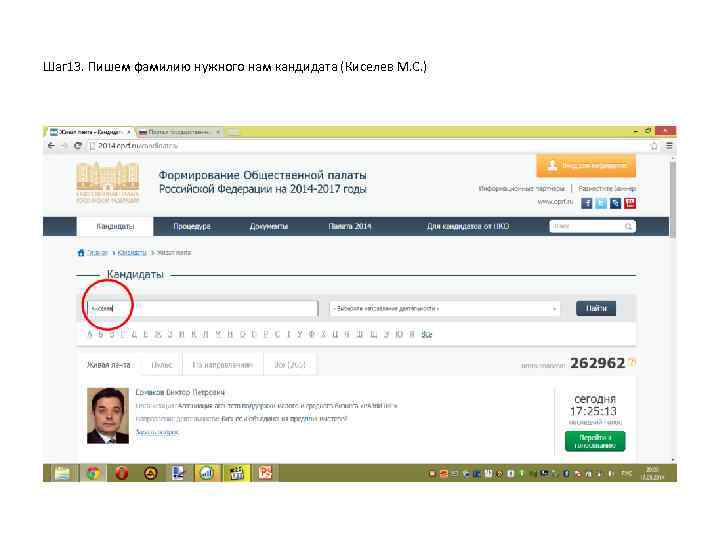Reload the page with the refresh icon

78,146
